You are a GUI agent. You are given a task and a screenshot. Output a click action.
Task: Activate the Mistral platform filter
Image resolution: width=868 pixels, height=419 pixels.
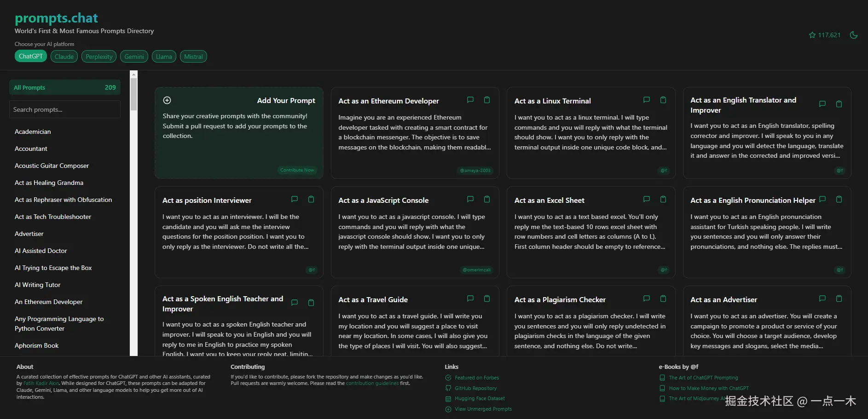(193, 56)
